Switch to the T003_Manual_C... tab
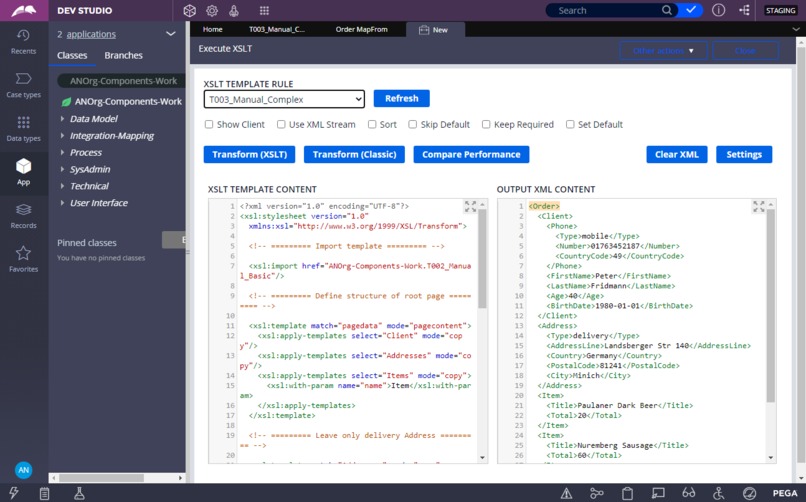Screen dimensions: 806x502 [x=277, y=29]
